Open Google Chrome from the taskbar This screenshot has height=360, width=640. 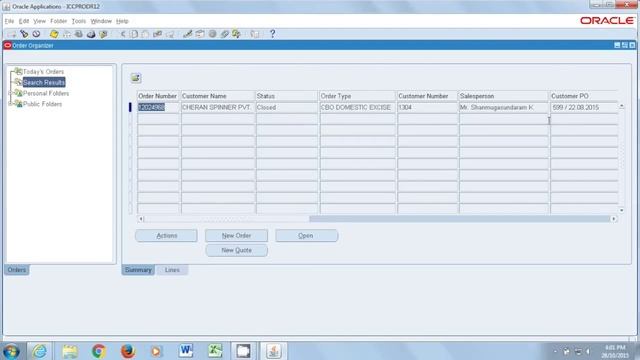pos(98,351)
